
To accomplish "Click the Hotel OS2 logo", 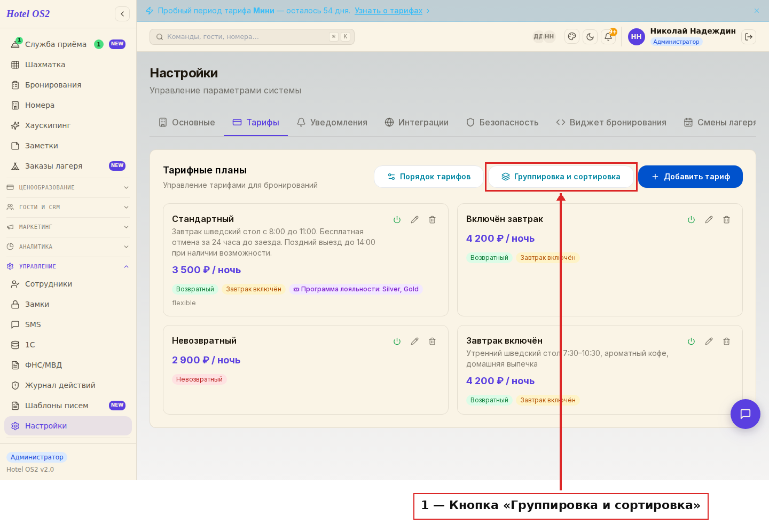I will (28, 14).
